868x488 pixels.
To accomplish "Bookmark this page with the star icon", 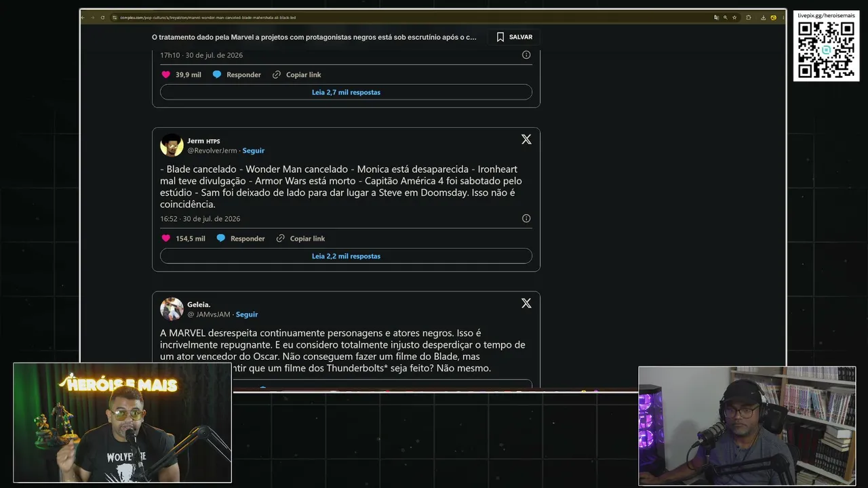I will pyautogui.click(x=734, y=18).
